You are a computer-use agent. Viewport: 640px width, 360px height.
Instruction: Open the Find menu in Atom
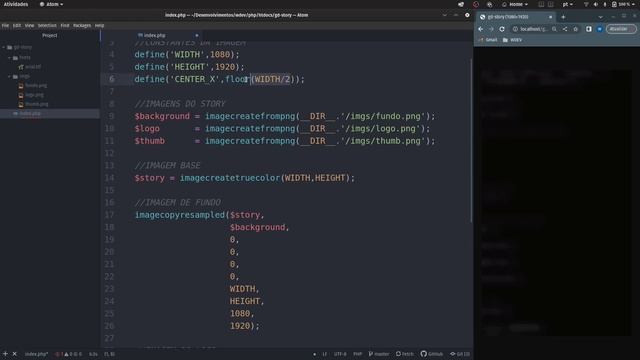pyautogui.click(x=65, y=25)
